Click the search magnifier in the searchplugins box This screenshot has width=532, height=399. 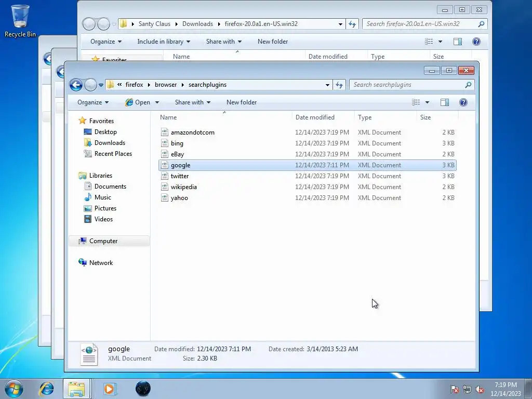click(468, 85)
